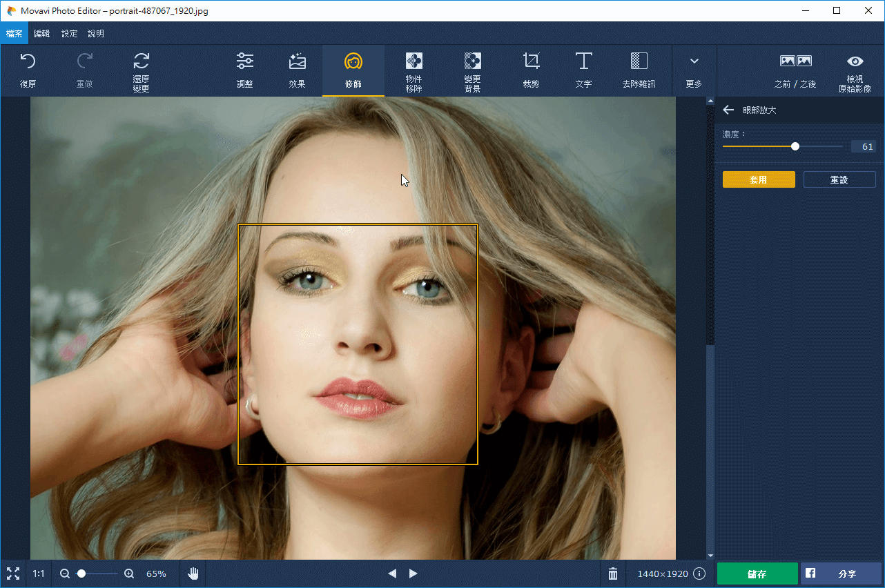The image size is (885, 588).
Task: Click the green 儲存 (Save) button
Action: click(x=757, y=574)
